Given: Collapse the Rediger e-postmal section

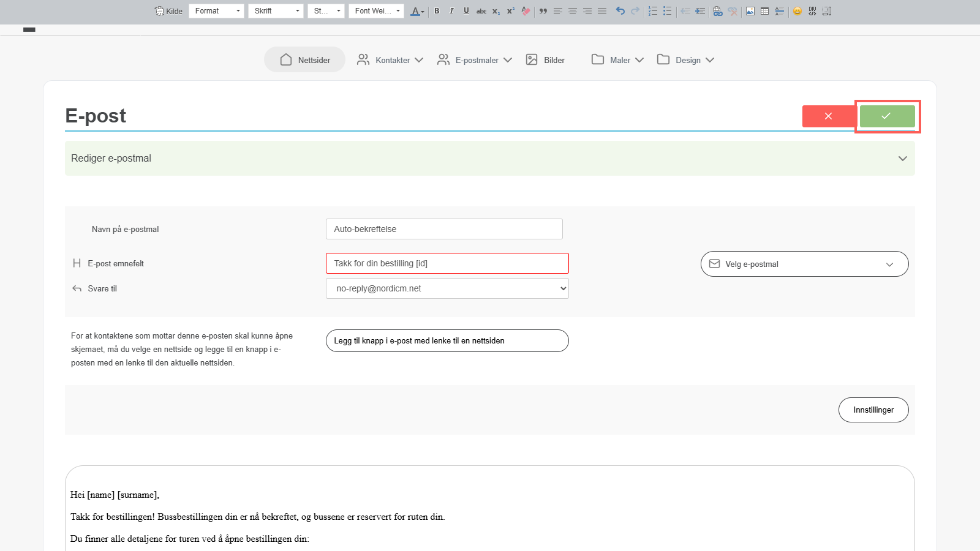Looking at the screenshot, I should (490, 159).
